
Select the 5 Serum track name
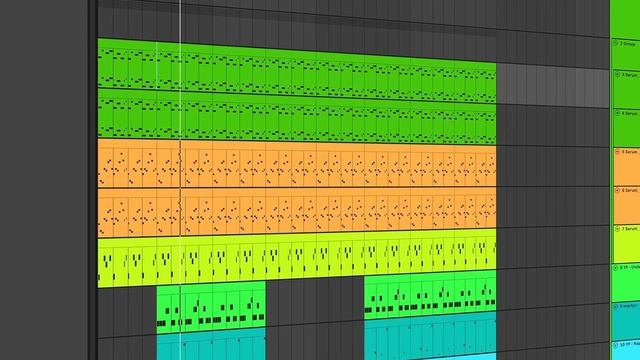pos(630,152)
